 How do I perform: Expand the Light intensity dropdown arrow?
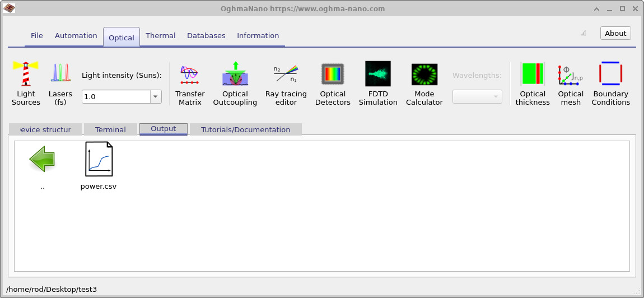[155, 97]
